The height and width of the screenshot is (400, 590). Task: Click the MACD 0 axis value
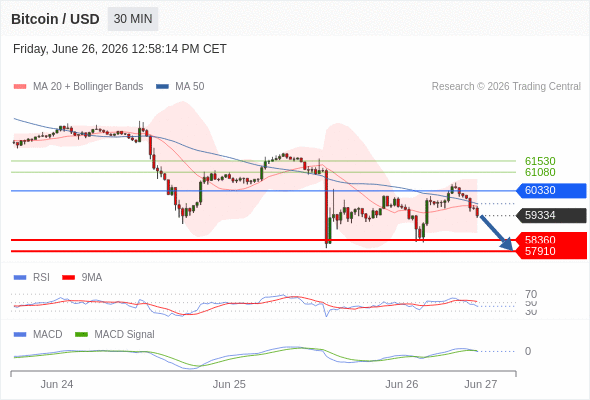[x=528, y=351]
